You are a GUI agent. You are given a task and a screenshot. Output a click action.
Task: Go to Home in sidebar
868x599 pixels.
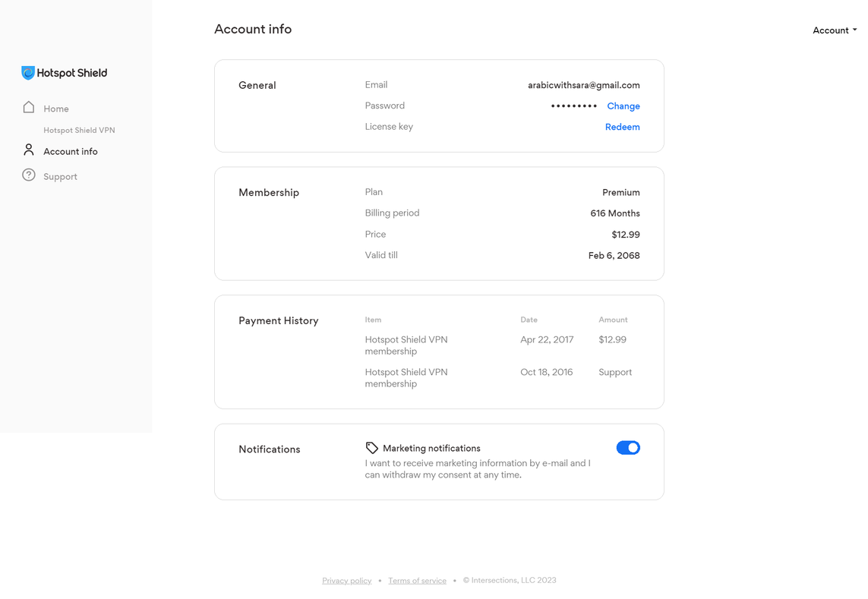click(x=56, y=109)
